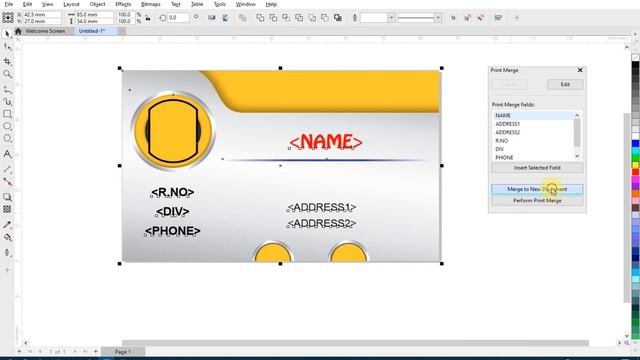Click Insert Selected Field button

coord(537,168)
